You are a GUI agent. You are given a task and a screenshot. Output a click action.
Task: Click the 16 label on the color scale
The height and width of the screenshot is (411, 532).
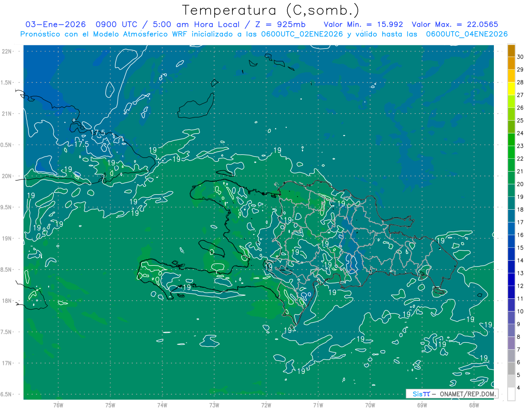click(520, 235)
